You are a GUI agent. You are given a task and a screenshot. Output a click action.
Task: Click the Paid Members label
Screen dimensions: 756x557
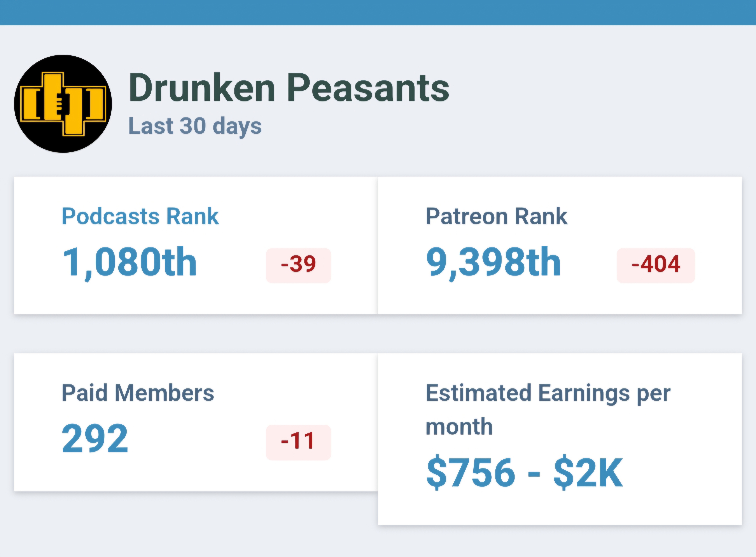[x=138, y=393]
